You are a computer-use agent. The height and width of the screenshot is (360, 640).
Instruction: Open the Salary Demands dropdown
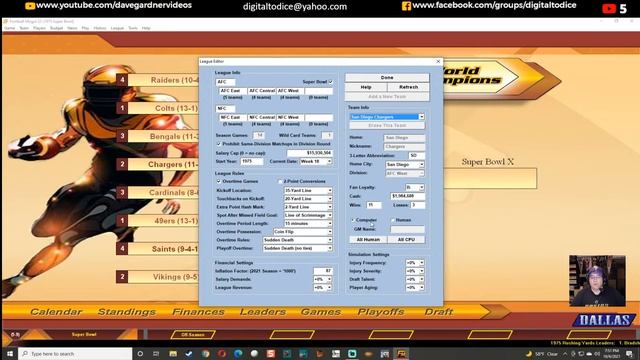coord(329,280)
